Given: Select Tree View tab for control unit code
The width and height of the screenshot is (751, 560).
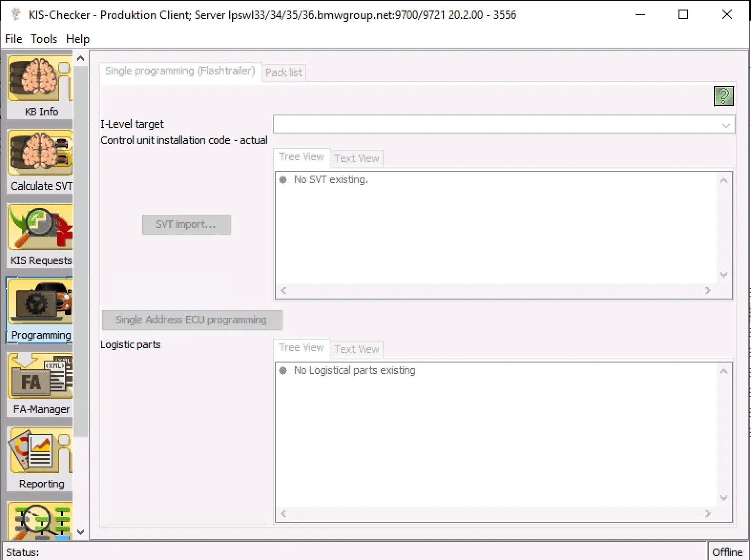Looking at the screenshot, I should 302,157.
